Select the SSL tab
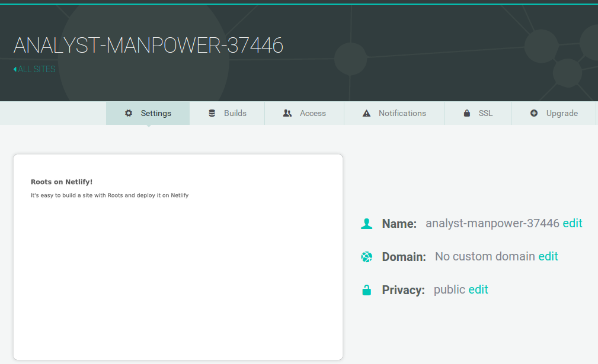The width and height of the screenshot is (598, 364). (x=478, y=113)
